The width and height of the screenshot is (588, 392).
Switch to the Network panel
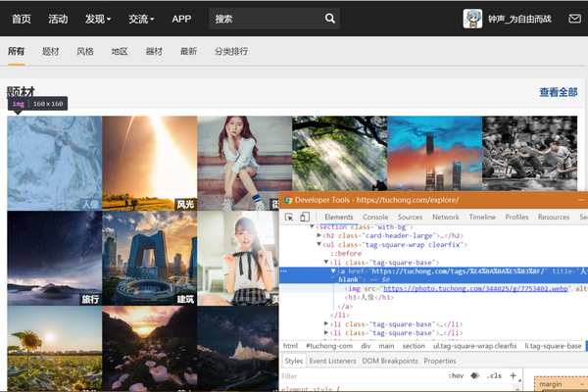(x=446, y=217)
